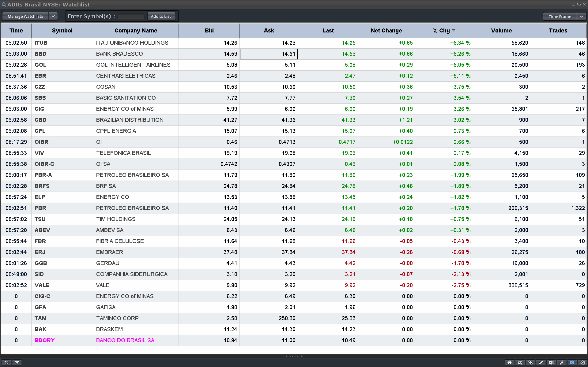The image size is (588, 367).
Task: Sort by the Symbol column header
Action: [62, 31]
